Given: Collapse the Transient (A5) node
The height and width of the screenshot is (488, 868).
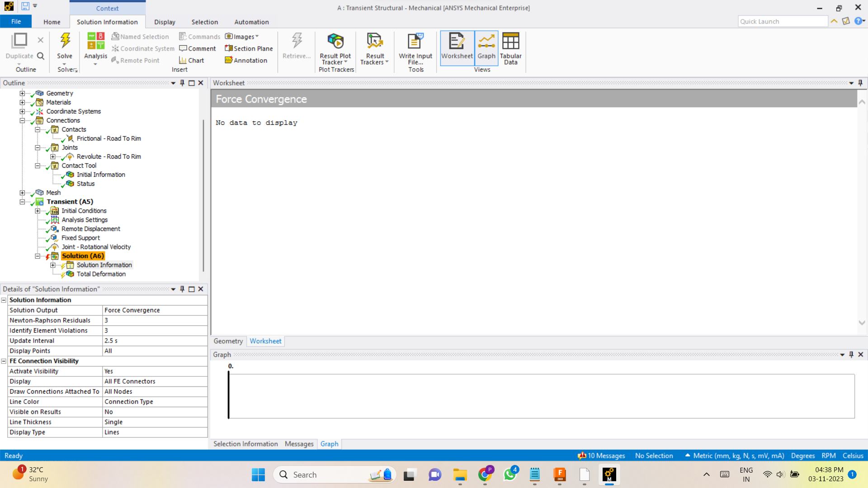Looking at the screenshot, I should tap(22, 202).
